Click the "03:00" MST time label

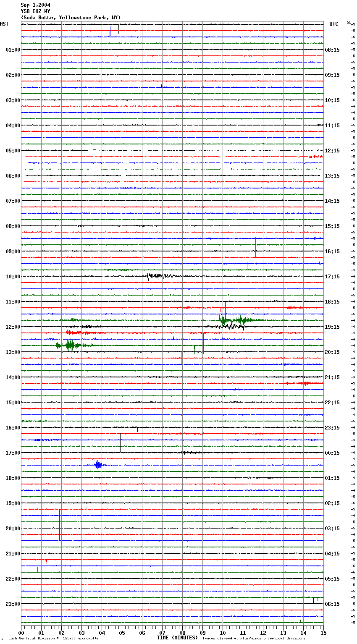pos(13,100)
